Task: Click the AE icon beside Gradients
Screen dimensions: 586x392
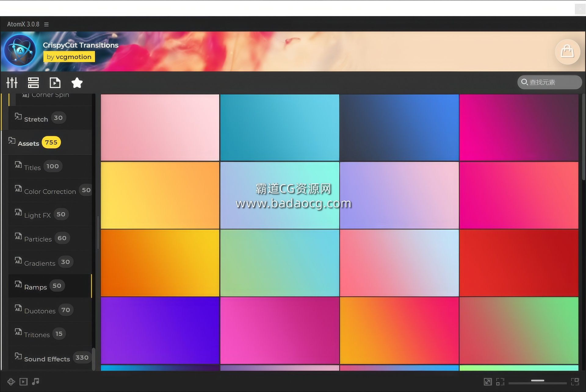Action: pos(18,260)
